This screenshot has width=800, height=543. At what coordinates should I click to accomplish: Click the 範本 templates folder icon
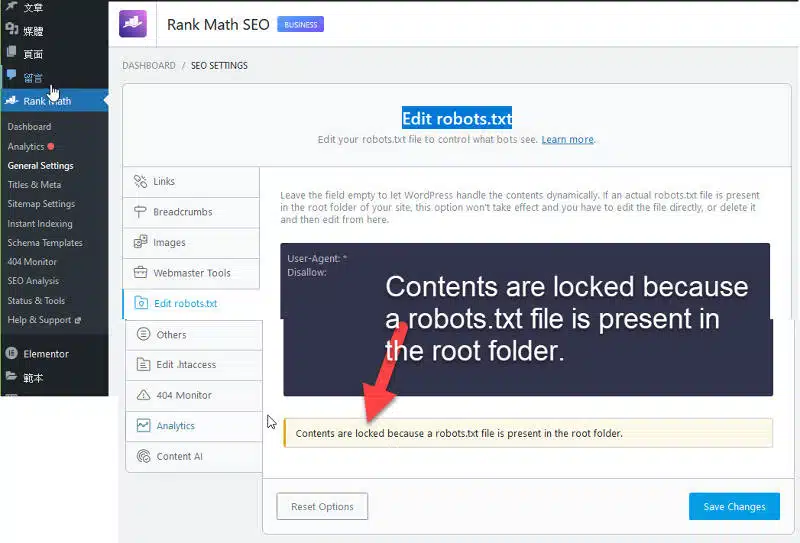click(11, 376)
